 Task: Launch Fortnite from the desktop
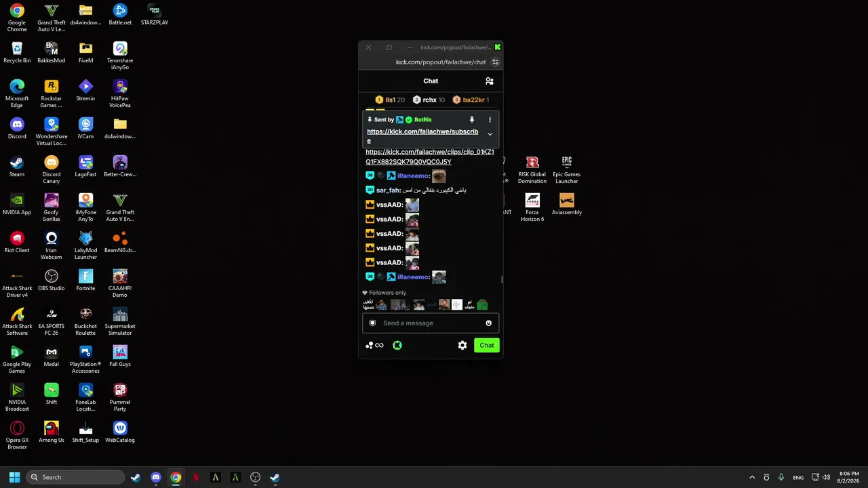pos(85,281)
